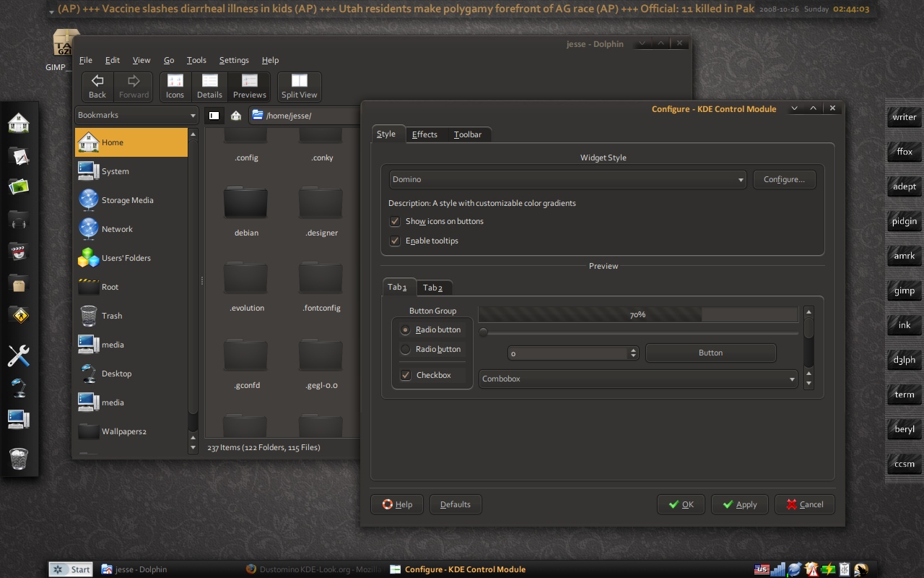Open the preview Combobox

tap(638, 379)
